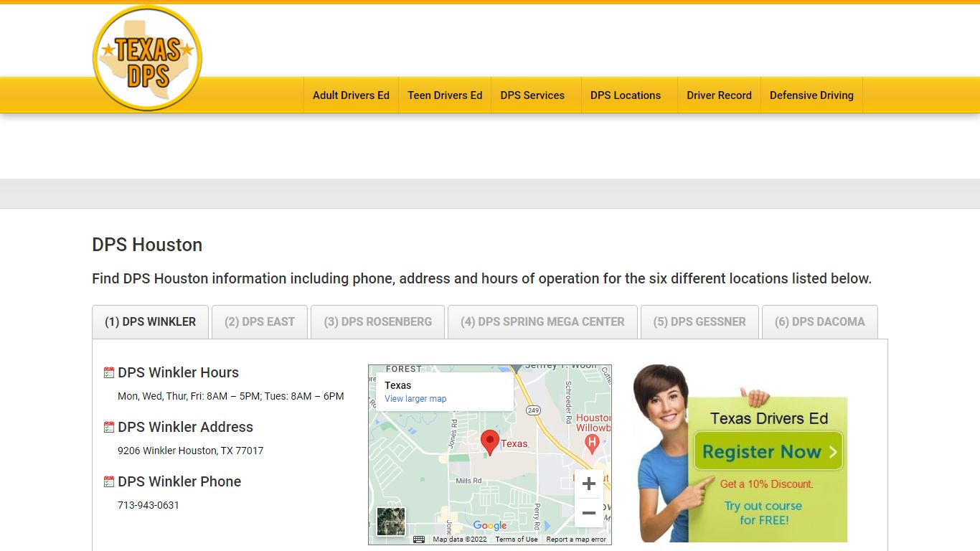Click the hospital marker on the map
This screenshot has width=980, height=551.
(592, 443)
